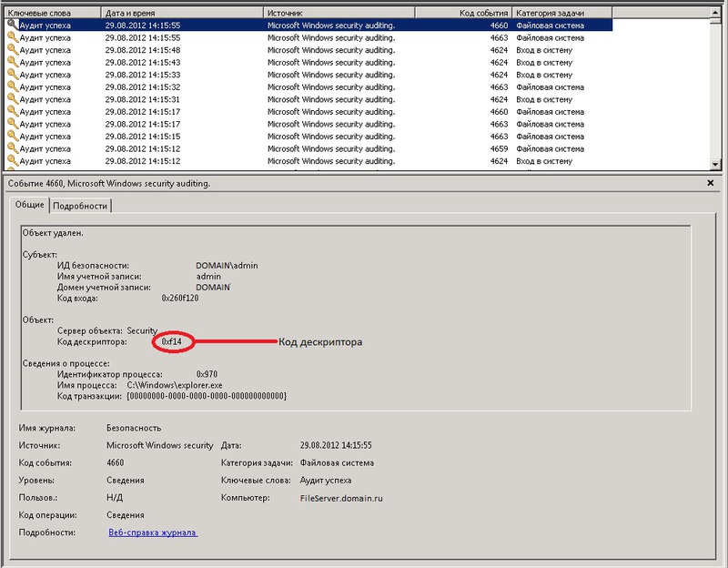Viewport: 728px width, 568px height.
Task: Sort by the Дата и время column header
Action: pos(182,14)
